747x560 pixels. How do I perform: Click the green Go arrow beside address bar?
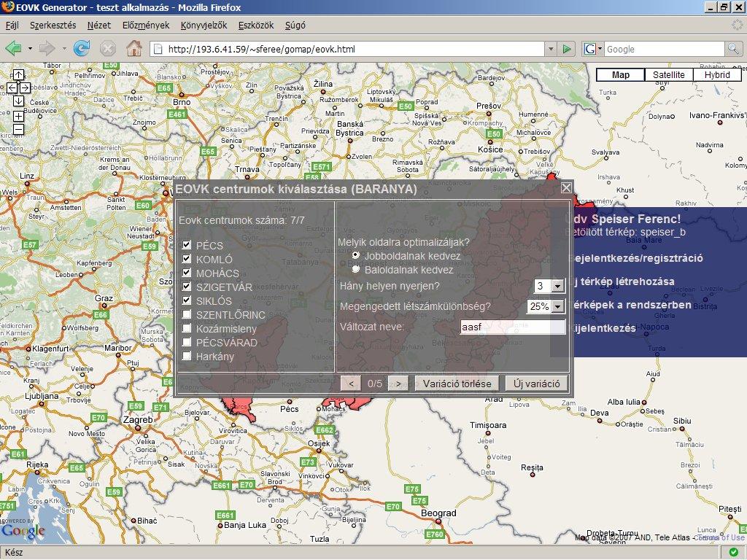pyautogui.click(x=566, y=49)
